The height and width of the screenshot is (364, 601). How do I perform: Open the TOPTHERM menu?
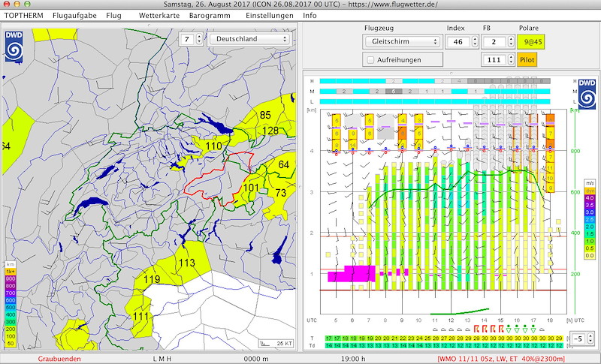pos(24,16)
